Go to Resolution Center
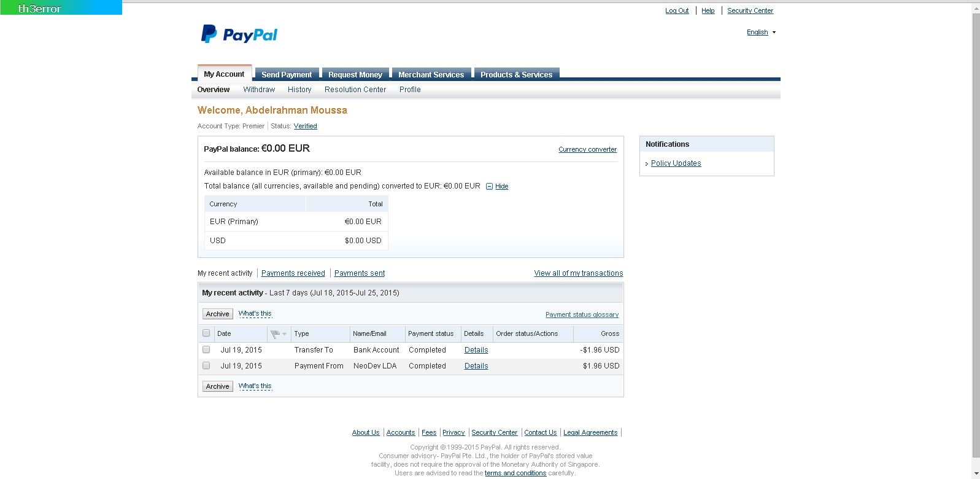980x479 pixels. pos(355,90)
